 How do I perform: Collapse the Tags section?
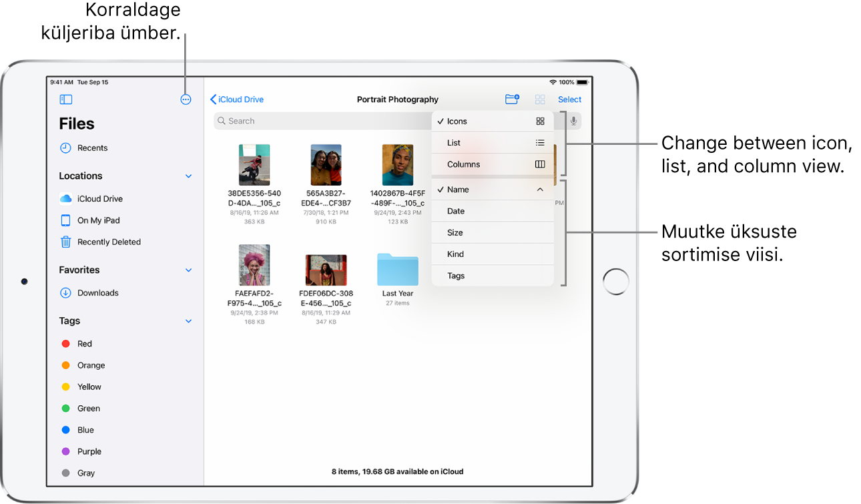pos(188,320)
